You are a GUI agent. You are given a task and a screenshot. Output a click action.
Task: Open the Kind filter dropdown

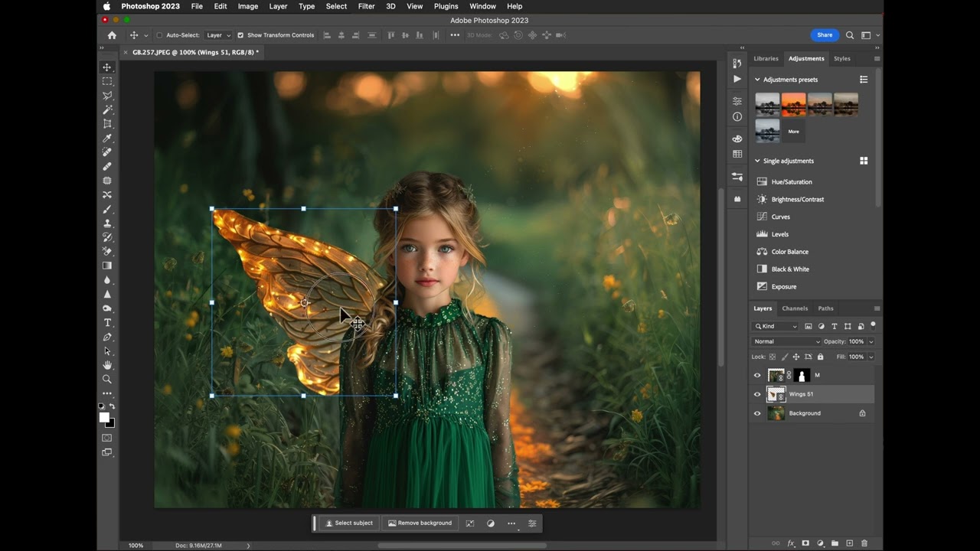point(776,327)
